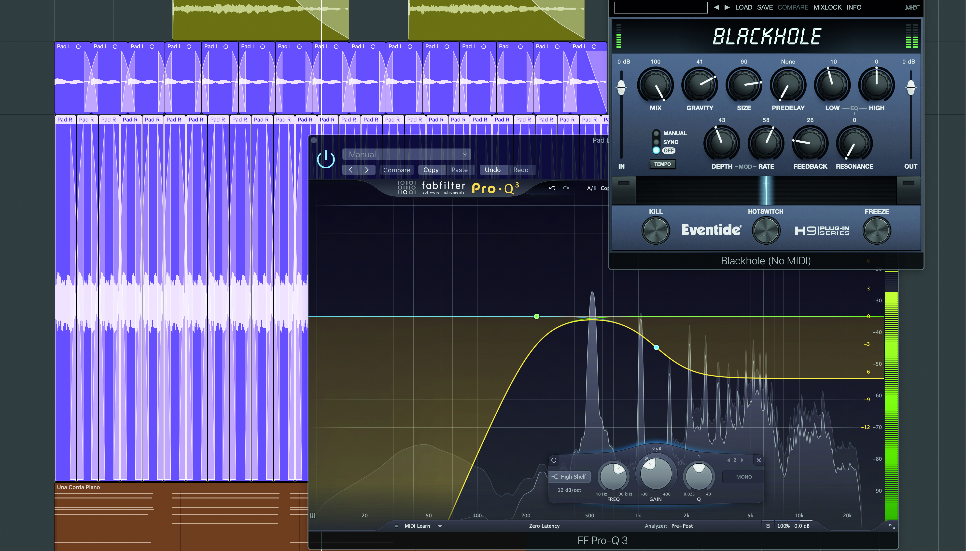
Task: Click the FabFilter undo arrow icon
Action: pyautogui.click(x=552, y=188)
